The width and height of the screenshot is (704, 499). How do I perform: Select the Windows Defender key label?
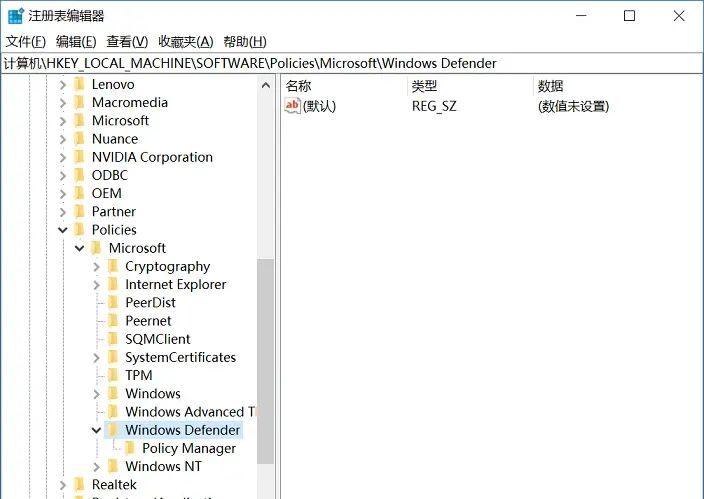(x=182, y=430)
